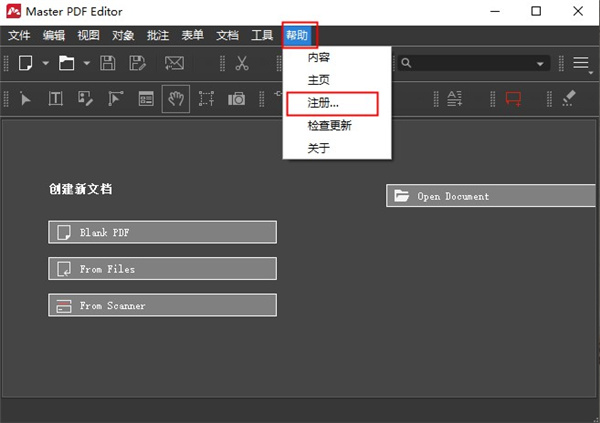Choose 关于 in the Help dropdown
This screenshot has width=600, height=423.
tap(337, 148)
